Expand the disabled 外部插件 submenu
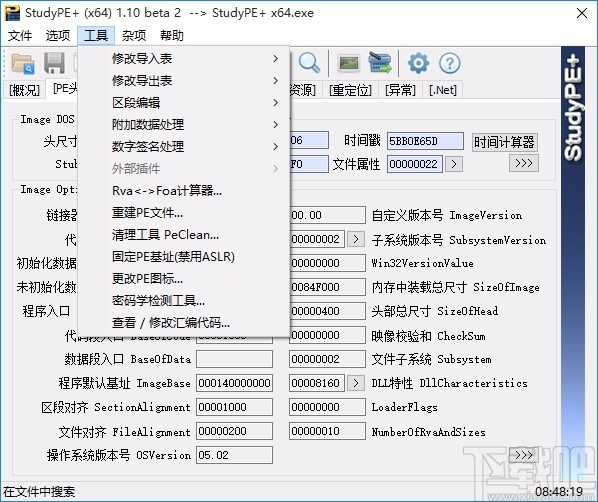This screenshot has height=502, width=598. 184,169
